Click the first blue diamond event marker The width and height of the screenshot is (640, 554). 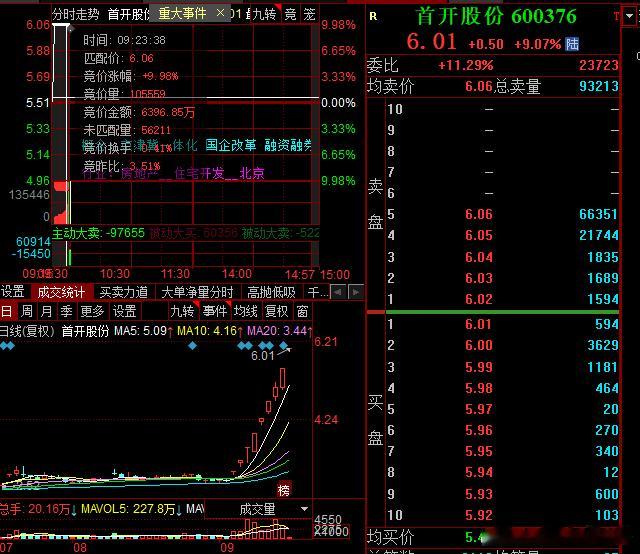click(5, 346)
